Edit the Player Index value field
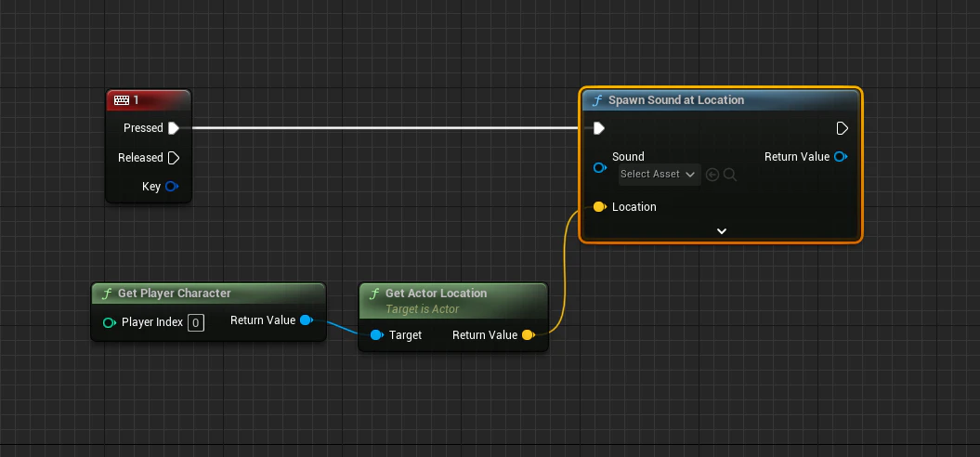The height and width of the screenshot is (457, 980). (196, 322)
